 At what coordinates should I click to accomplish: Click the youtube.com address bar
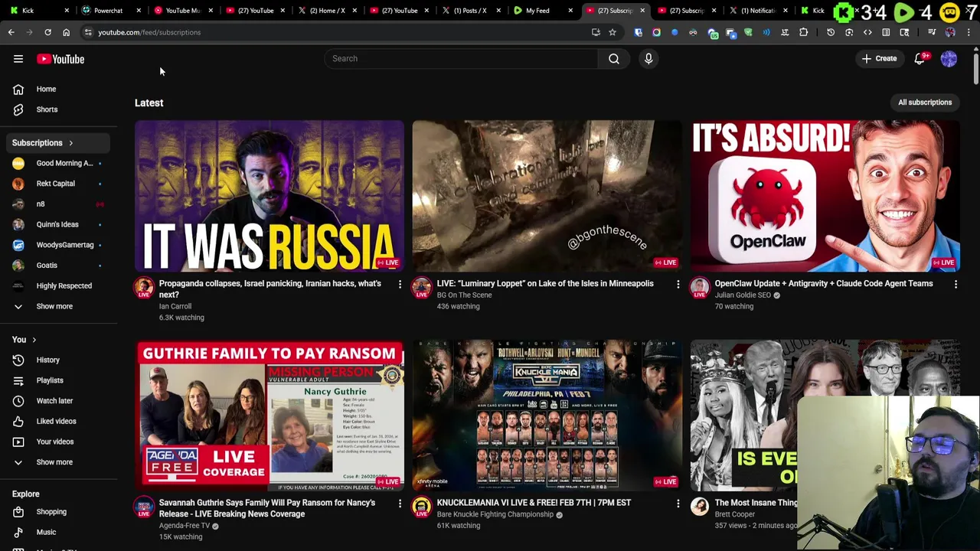(337, 32)
